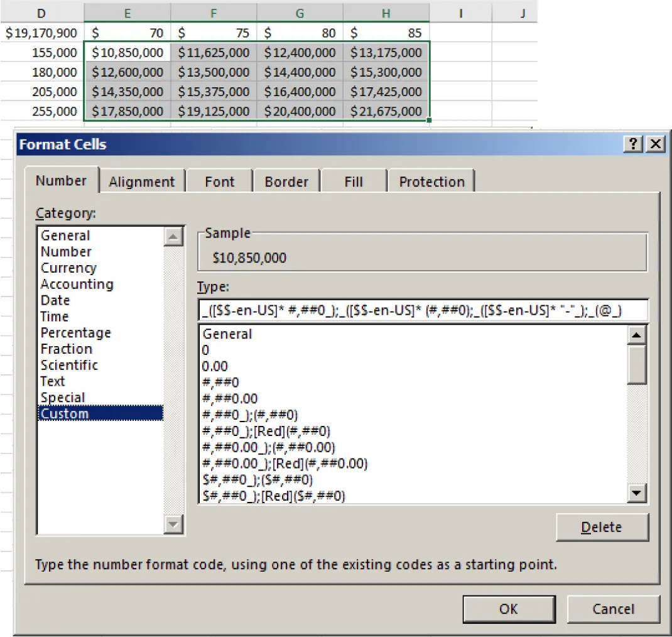This screenshot has height=637, width=672.
Task: Select Accounting in the Category list
Action: tap(77, 284)
